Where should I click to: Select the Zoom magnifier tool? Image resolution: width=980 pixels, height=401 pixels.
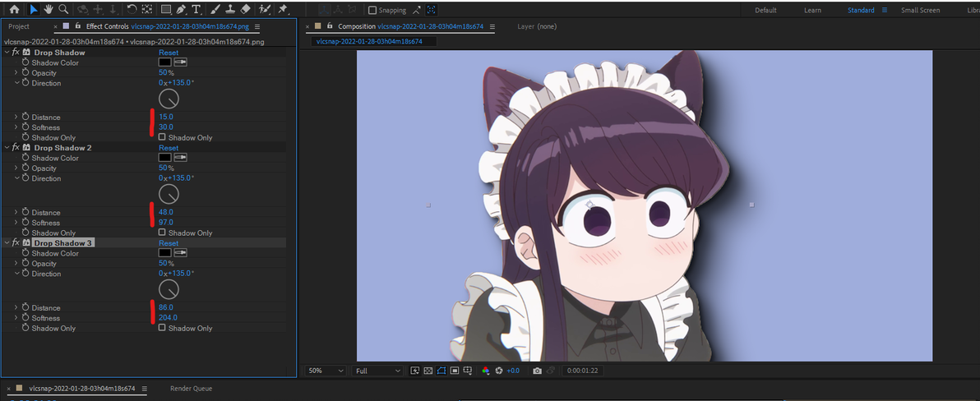(x=63, y=9)
